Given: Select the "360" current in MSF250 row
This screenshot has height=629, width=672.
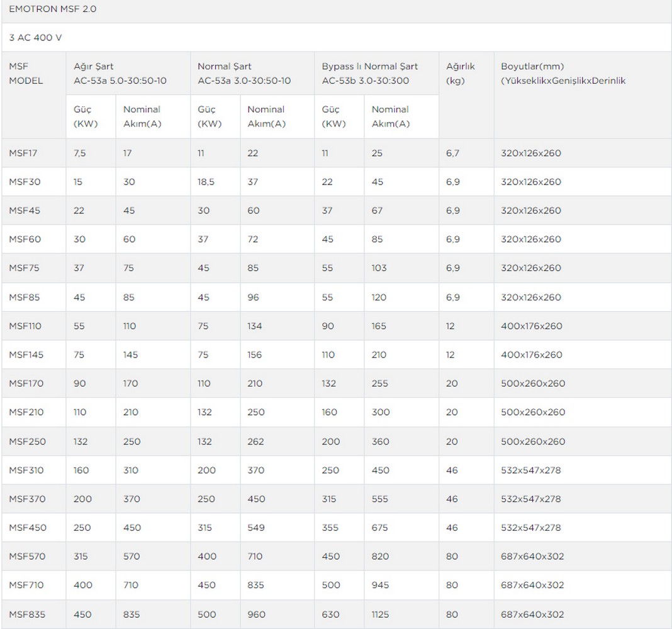Looking at the screenshot, I should (x=381, y=441).
